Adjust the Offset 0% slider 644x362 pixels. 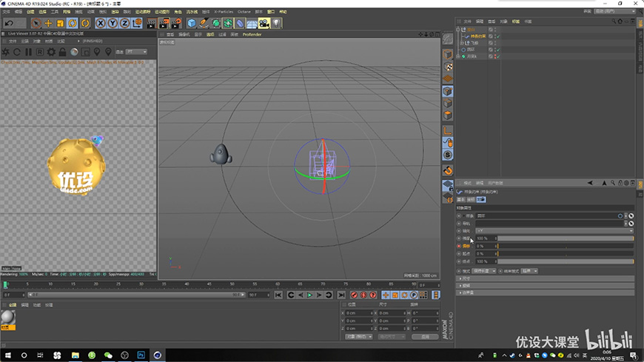click(566, 246)
